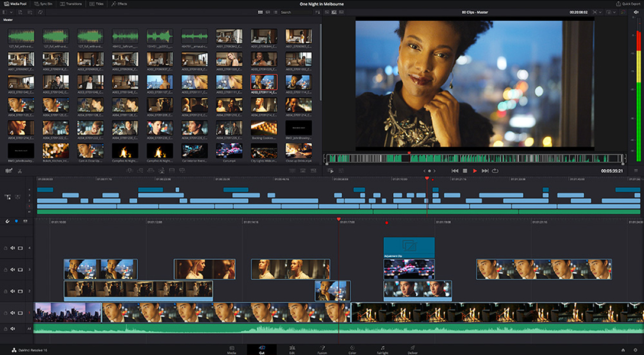The height and width of the screenshot is (355, 644).
Task: Select the Adjustment Clip on track 4
Action: click(409, 247)
